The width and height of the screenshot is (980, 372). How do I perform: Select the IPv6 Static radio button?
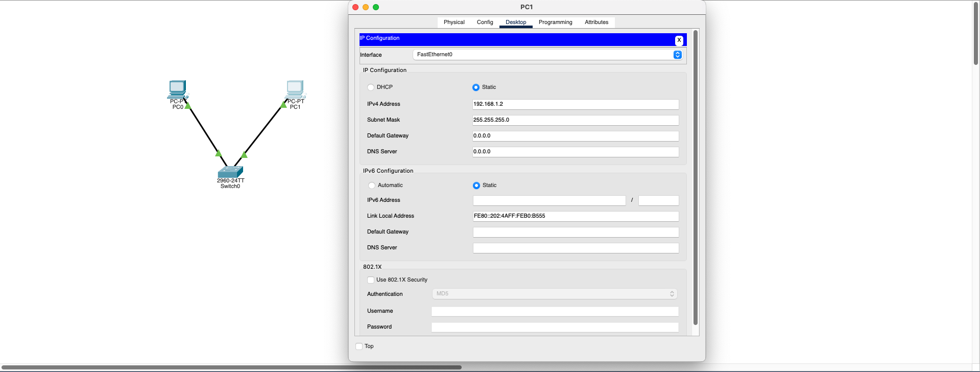(476, 185)
